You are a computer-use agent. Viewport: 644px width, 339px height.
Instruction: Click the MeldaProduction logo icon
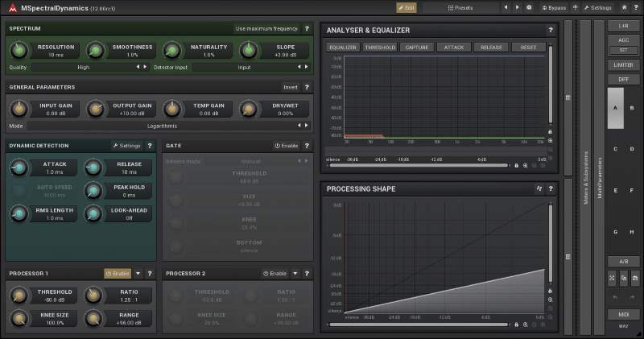[12, 7]
